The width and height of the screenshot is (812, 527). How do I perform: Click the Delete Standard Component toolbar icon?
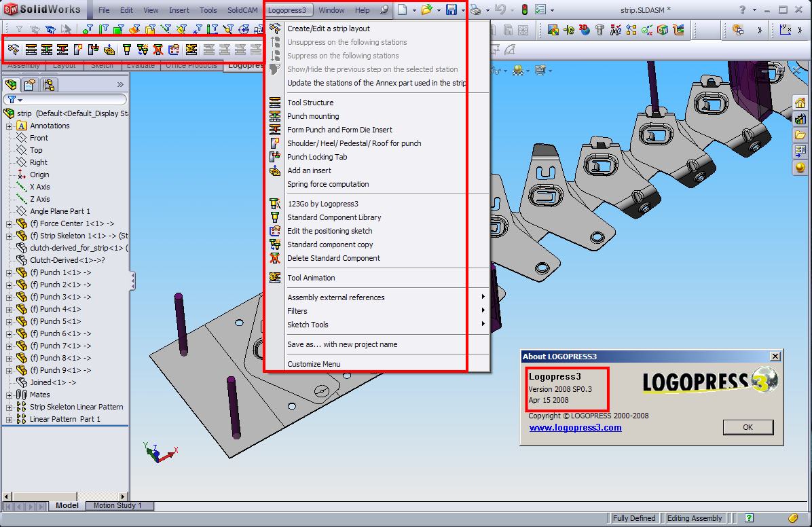pos(158,49)
